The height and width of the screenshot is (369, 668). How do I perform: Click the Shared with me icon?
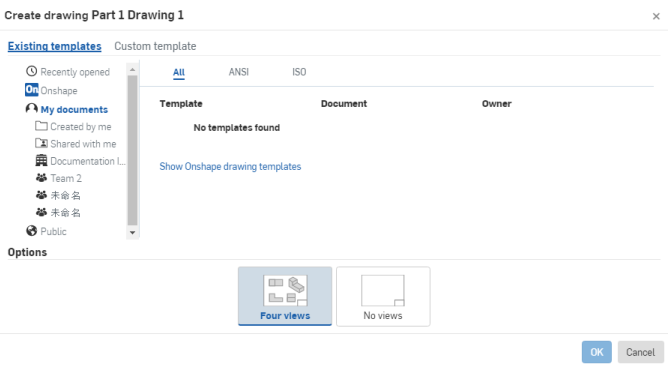point(41,143)
